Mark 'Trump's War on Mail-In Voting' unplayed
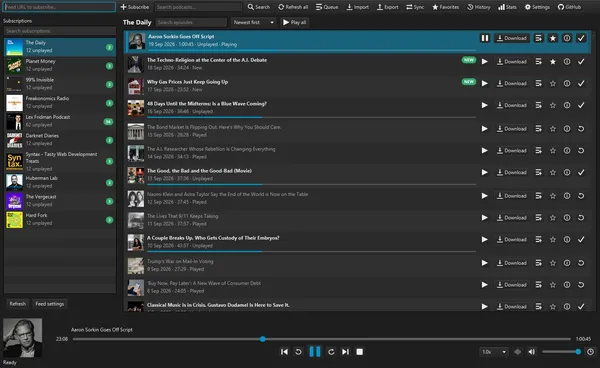 581,263
